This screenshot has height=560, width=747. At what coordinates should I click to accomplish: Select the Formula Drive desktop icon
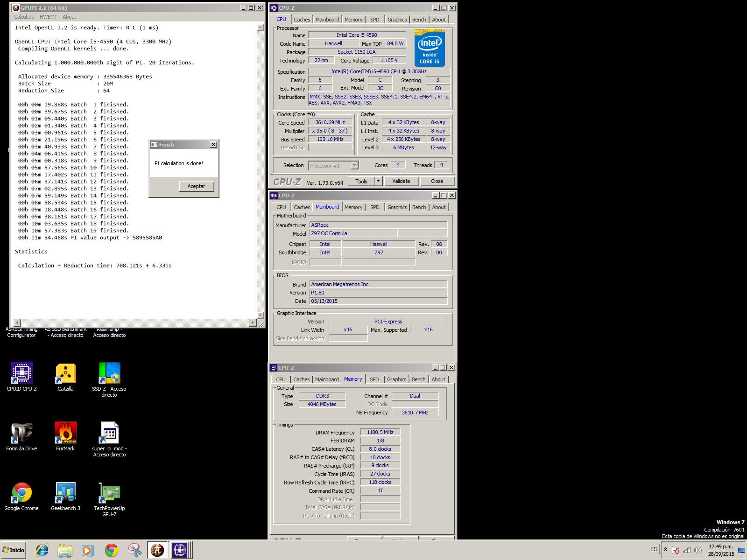tap(21, 437)
